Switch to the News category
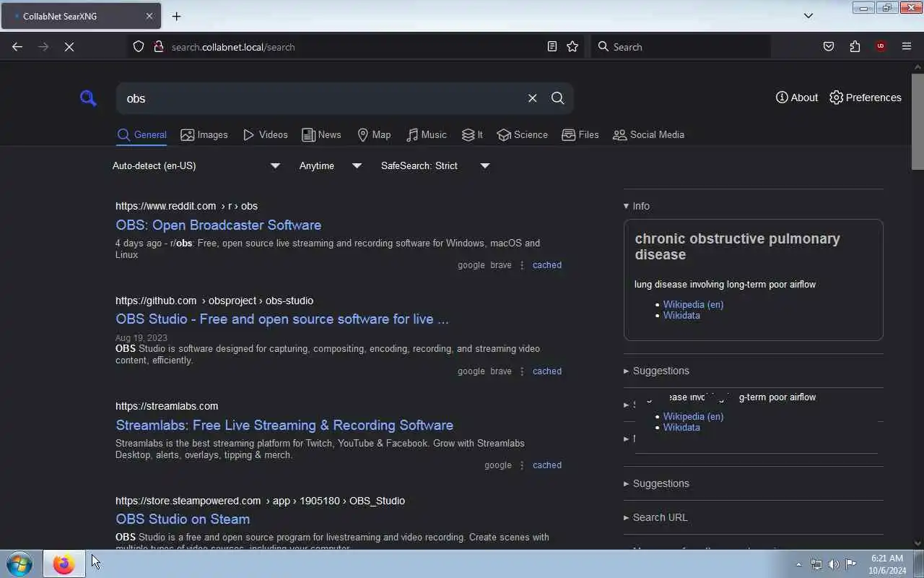The width and height of the screenshot is (924, 578). click(321, 135)
